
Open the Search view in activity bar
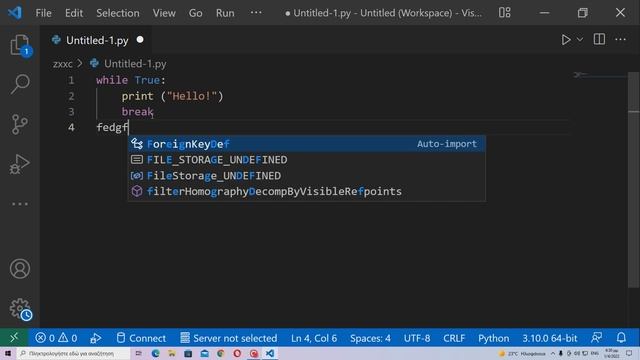point(20,84)
